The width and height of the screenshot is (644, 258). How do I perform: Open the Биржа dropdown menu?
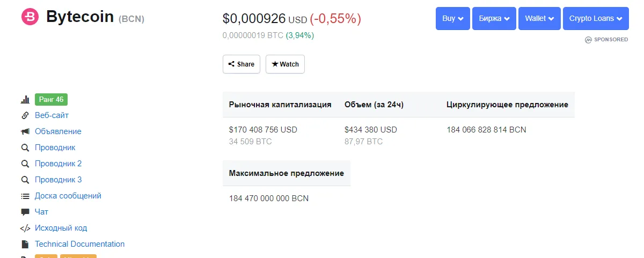(494, 18)
